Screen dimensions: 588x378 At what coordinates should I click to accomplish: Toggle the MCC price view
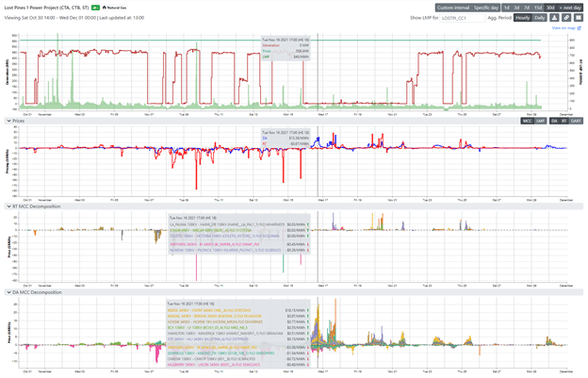click(x=528, y=121)
